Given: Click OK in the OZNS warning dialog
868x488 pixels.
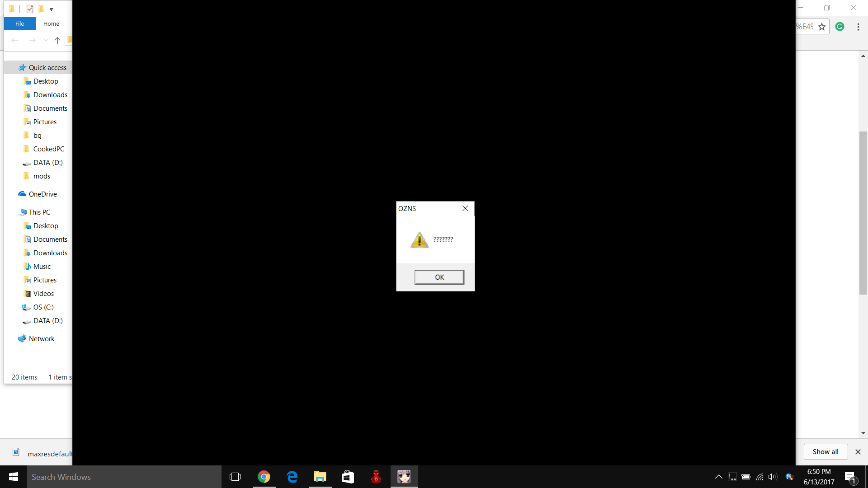Looking at the screenshot, I should [x=439, y=277].
